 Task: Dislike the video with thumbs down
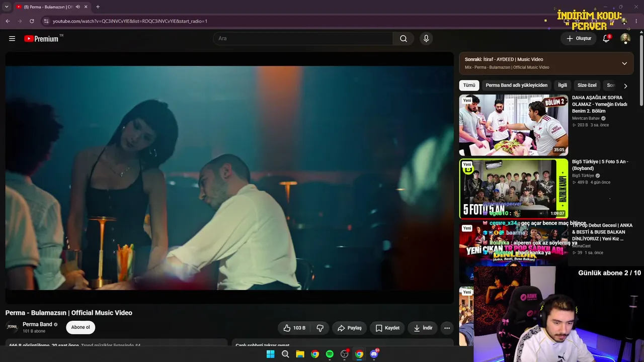pyautogui.click(x=320, y=328)
